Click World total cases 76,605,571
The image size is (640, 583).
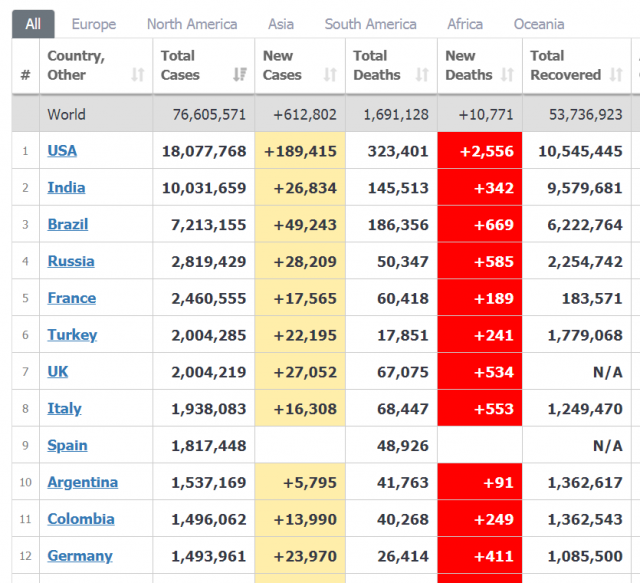[209, 114]
